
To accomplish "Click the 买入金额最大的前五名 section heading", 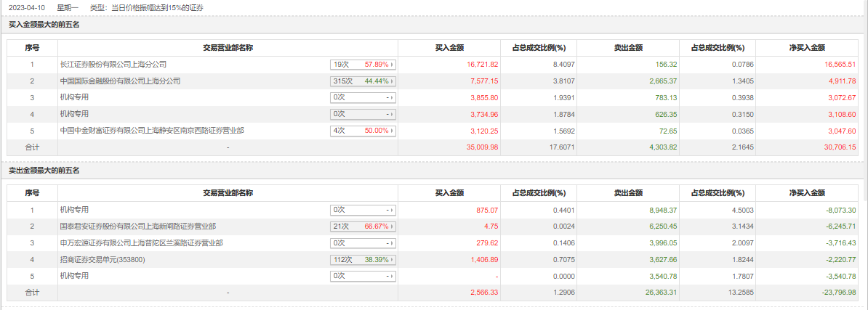I will [x=44, y=25].
